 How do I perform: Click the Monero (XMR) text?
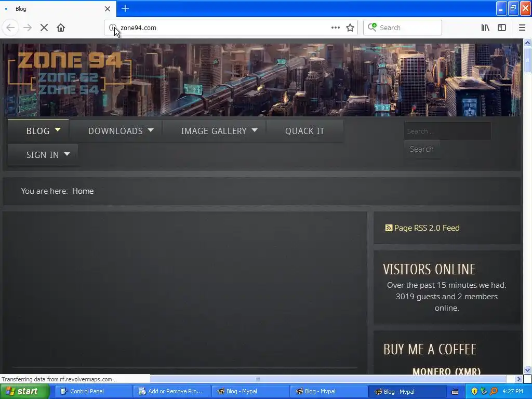click(x=446, y=371)
